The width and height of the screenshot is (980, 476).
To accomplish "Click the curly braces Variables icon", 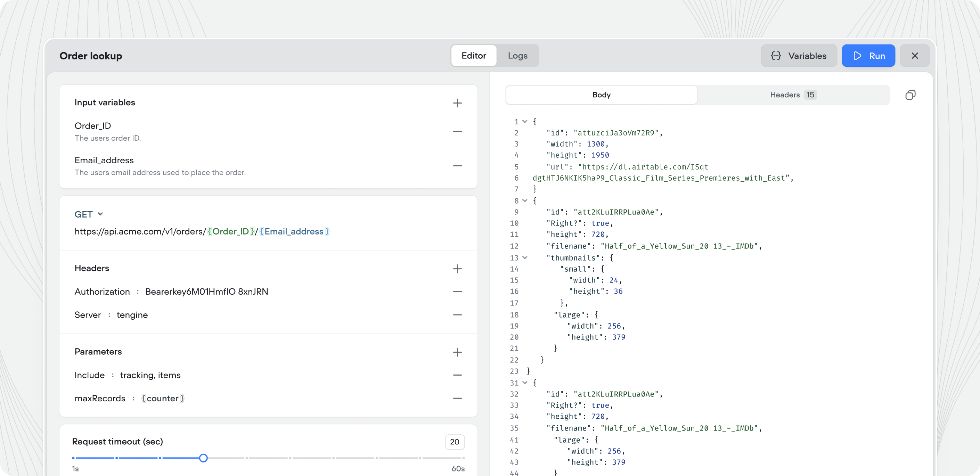I will click(776, 56).
